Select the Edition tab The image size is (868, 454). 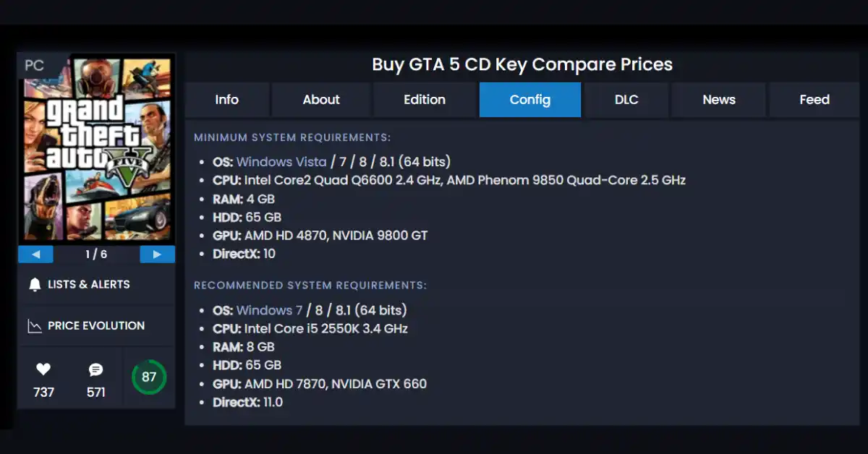click(425, 100)
